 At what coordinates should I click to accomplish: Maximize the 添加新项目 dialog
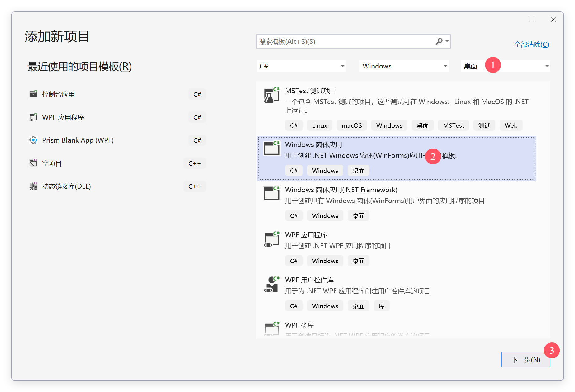coord(531,20)
